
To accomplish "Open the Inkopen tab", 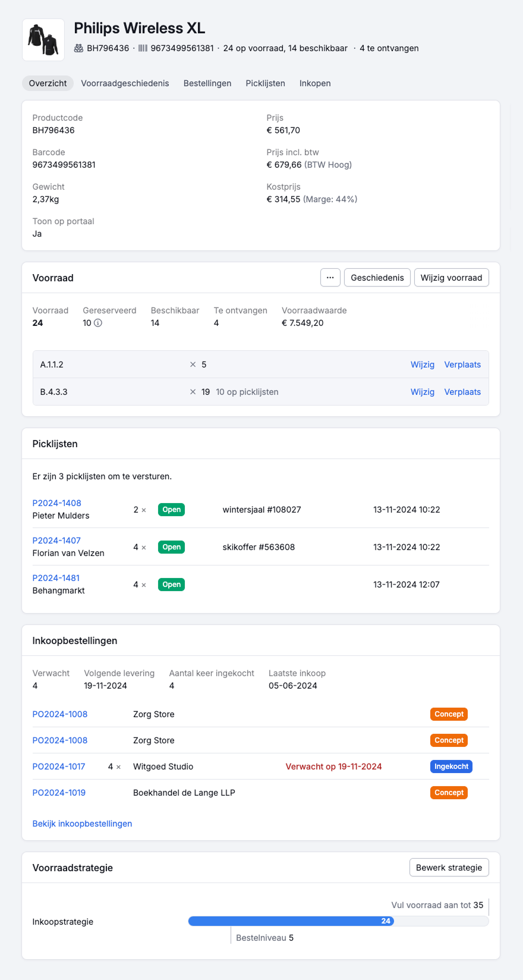I will tap(315, 83).
